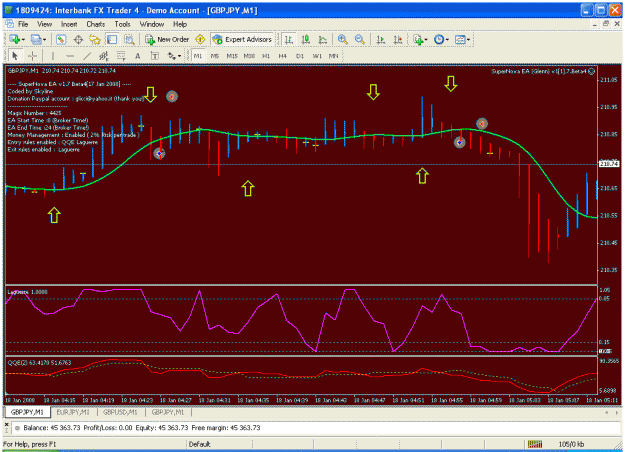Switch timeframe to H1

[x=266, y=56]
